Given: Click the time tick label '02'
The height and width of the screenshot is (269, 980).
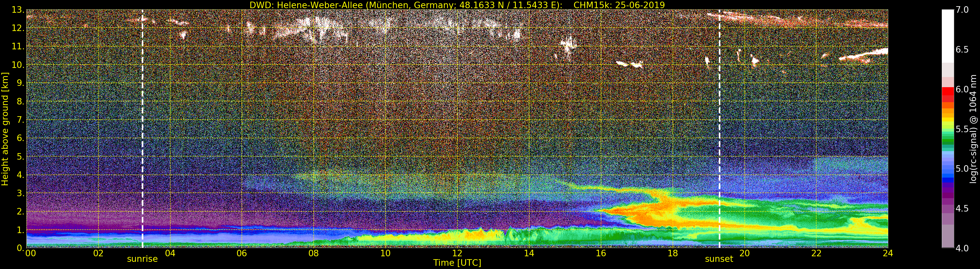Looking at the screenshot, I should tap(98, 253).
